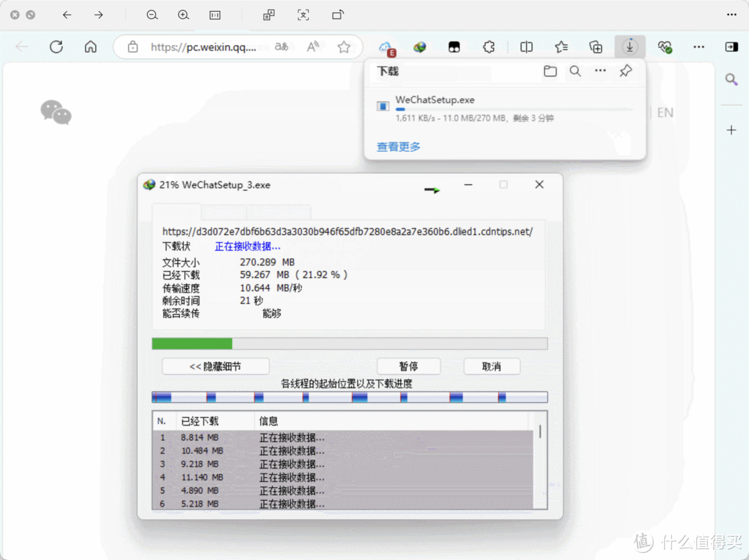The height and width of the screenshot is (560, 749).
Task: Click the Edge downloads toolbar button
Action: [630, 47]
